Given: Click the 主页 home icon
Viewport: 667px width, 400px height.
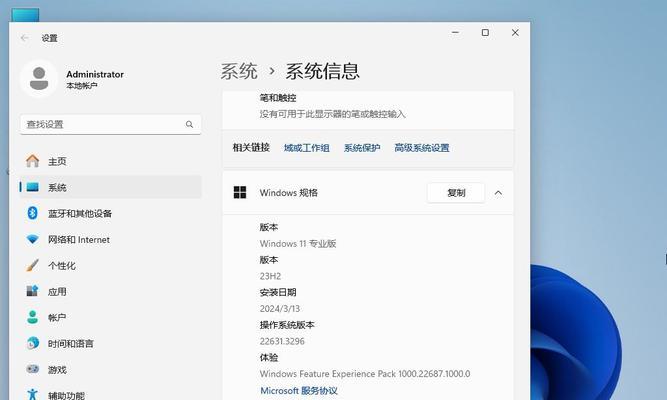Looking at the screenshot, I should 32,161.
